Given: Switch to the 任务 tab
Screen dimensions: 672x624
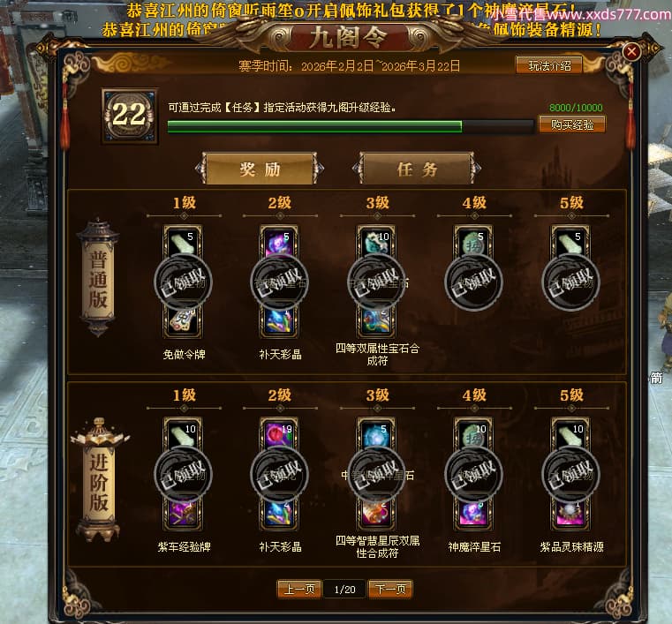Looking at the screenshot, I should (417, 169).
